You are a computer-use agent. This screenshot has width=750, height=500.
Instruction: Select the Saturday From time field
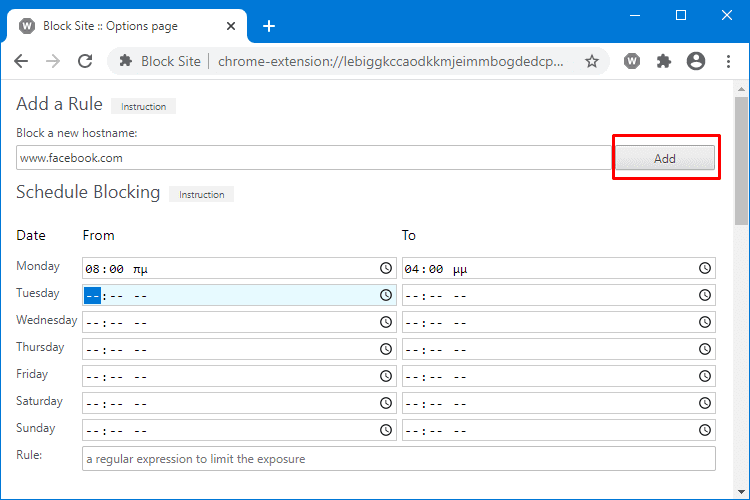pos(239,403)
